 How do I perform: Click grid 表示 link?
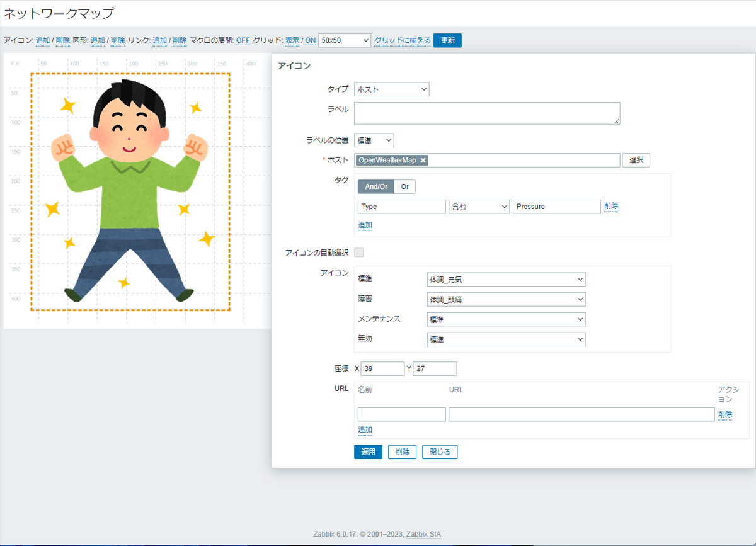292,40
